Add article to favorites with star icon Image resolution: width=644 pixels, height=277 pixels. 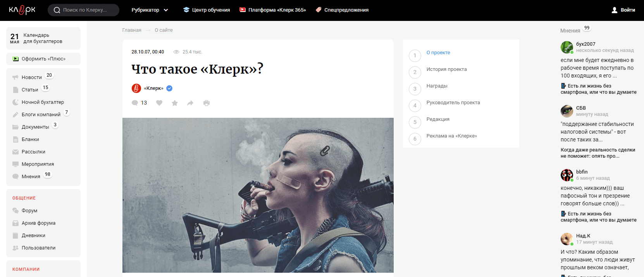tap(175, 103)
